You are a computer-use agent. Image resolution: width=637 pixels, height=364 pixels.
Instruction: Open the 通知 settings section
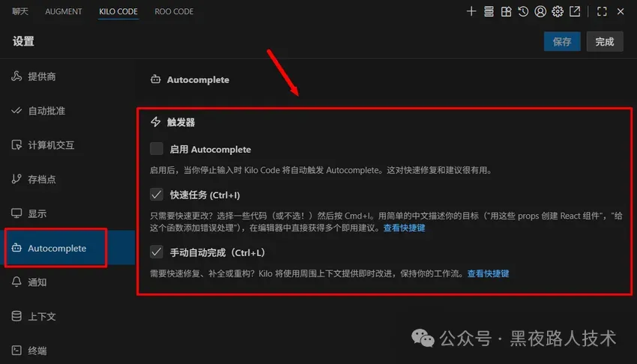pos(67,282)
